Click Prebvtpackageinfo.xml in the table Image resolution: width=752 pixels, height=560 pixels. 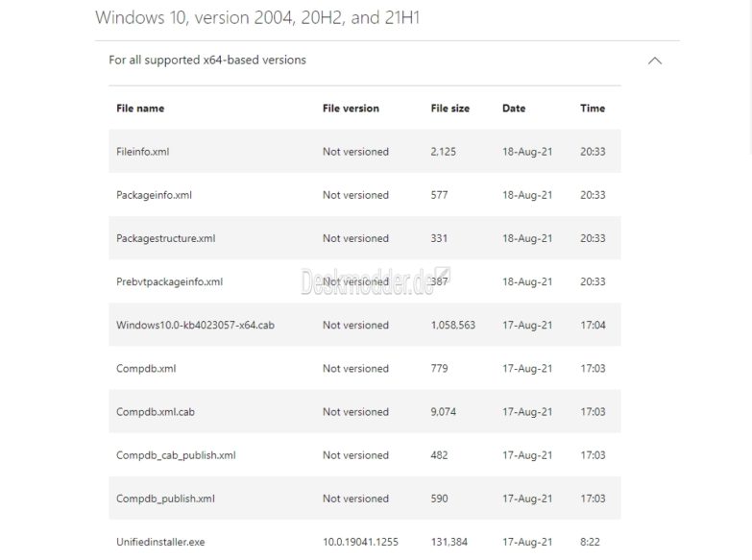click(x=169, y=281)
